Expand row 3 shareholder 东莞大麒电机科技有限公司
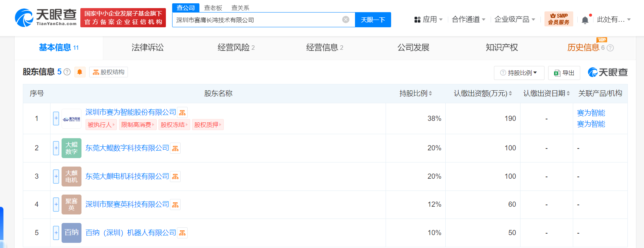Screen dimensions: 644x248 (56, 177)
